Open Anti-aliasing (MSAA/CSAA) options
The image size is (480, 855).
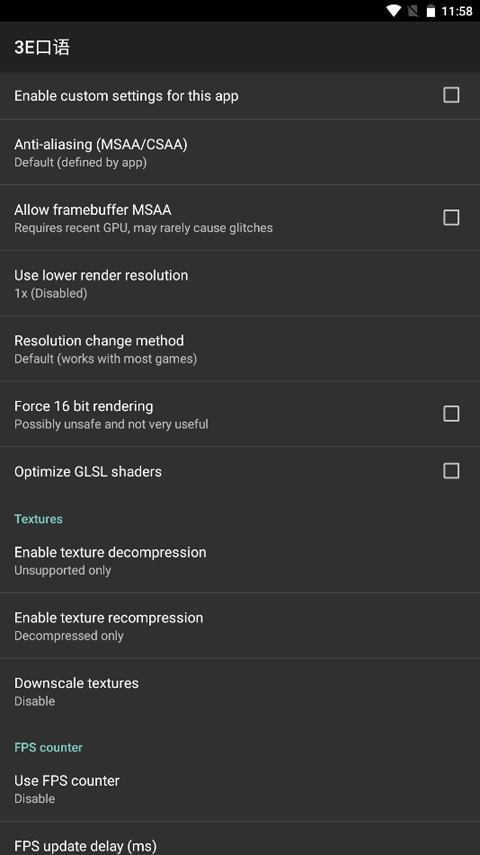(240, 152)
